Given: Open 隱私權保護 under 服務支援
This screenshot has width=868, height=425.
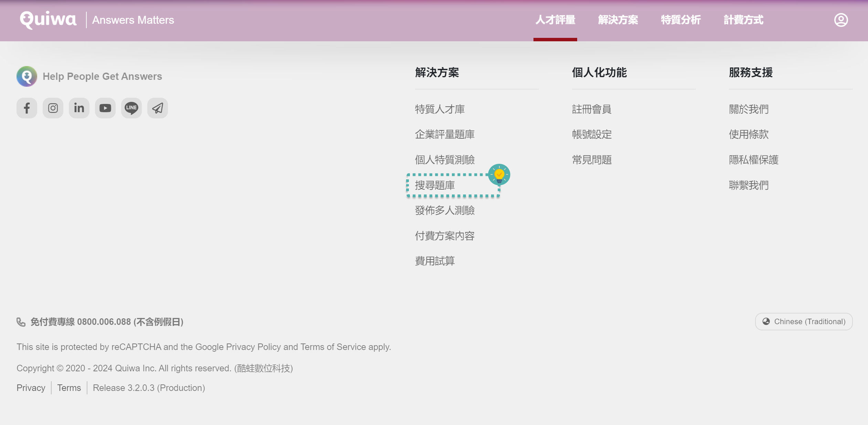Looking at the screenshot, I should tap(753, 159).
